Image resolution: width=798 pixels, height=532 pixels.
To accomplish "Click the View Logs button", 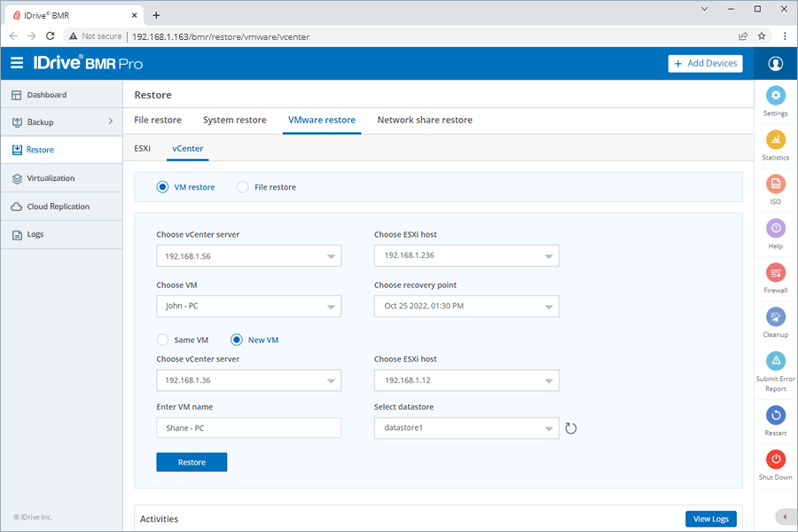I will point(710,519).
